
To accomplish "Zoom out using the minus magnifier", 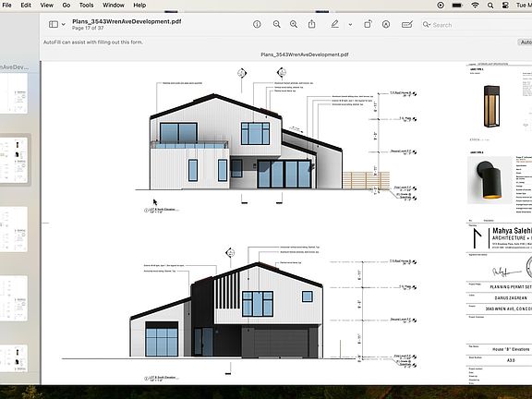I will 277,24.
